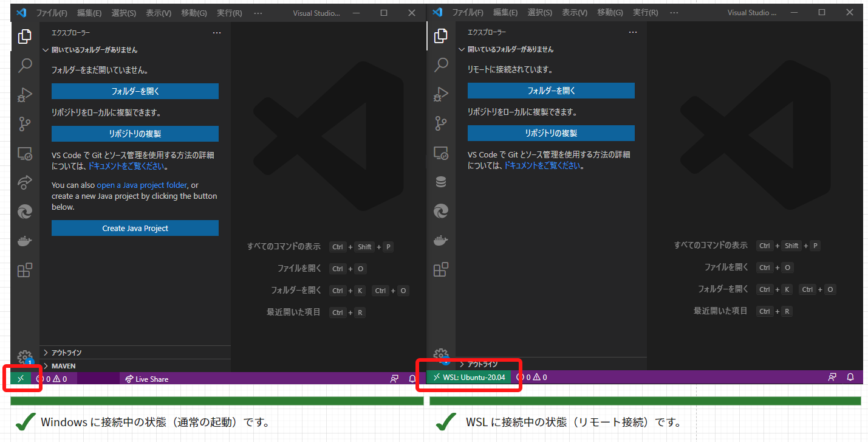Open 編集(E) menu in left window
This screenshot has width=868, height=442.
[x=89, y=13]
